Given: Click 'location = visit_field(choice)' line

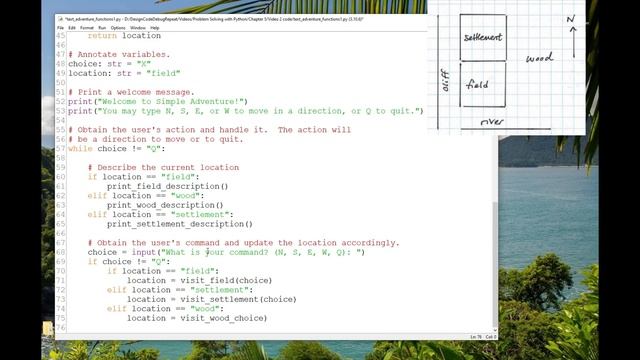Looking at the screenshot, I should tap(199, 280).
